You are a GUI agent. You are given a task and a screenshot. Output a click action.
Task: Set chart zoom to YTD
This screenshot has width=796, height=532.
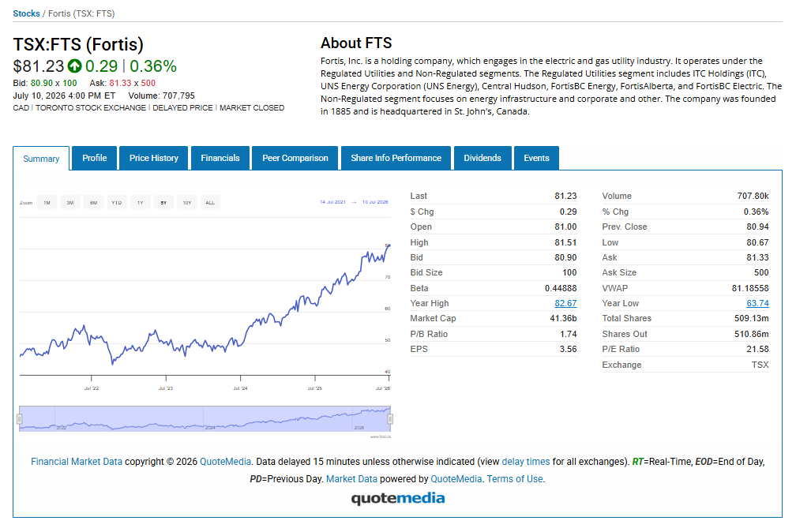tap(117, 203)
